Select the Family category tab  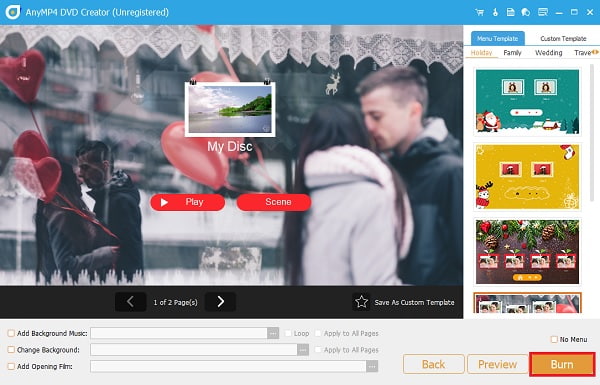pyautogui.click(x=512, y=53)
